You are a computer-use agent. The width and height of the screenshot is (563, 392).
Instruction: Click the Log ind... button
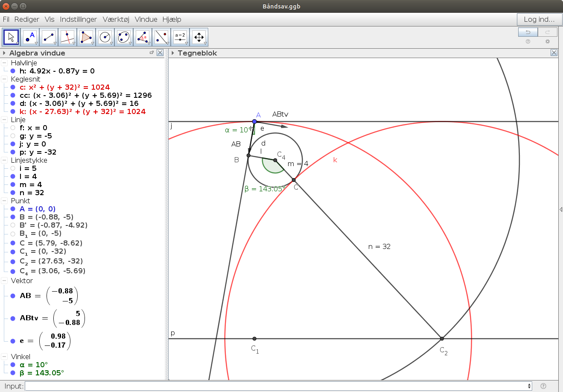pyautogui.click(x=540, y=19)
